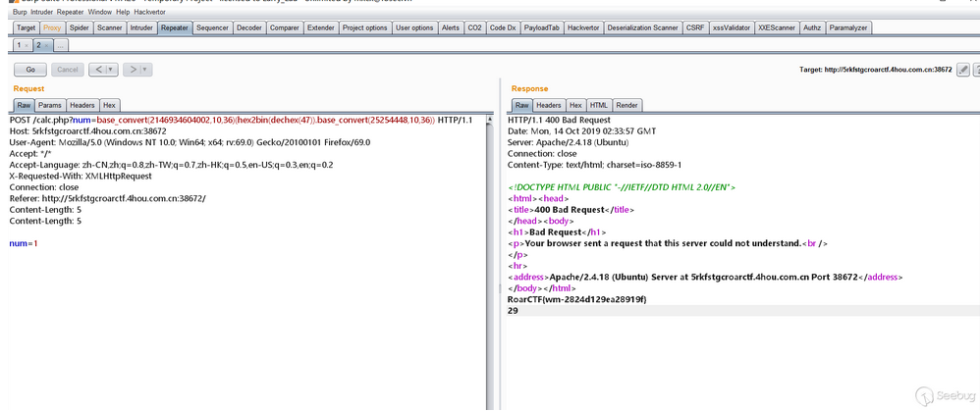Image resolution: width=980 pixels, height=411 pixels.
Task: Open the Help menu
Action: [121, 12]
